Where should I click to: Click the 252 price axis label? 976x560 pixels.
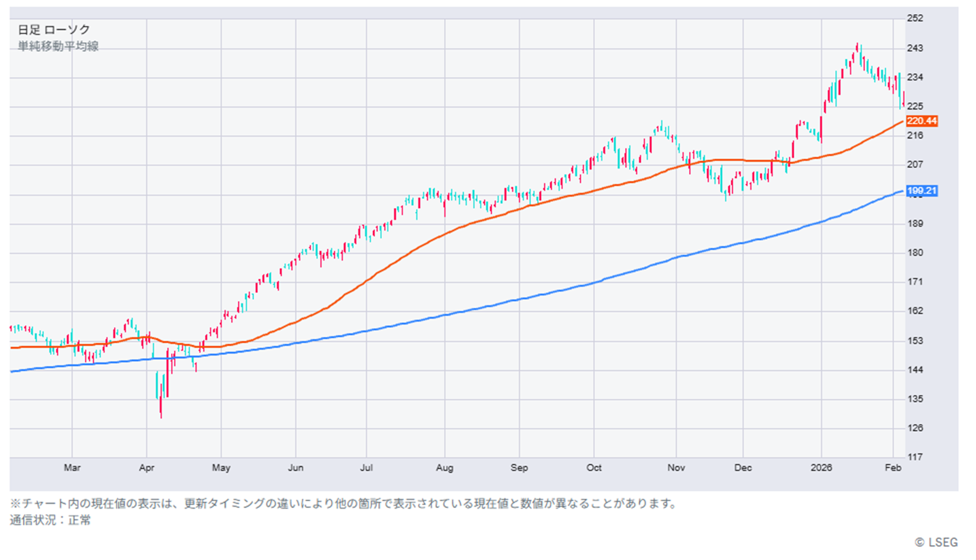click(915, 19)
